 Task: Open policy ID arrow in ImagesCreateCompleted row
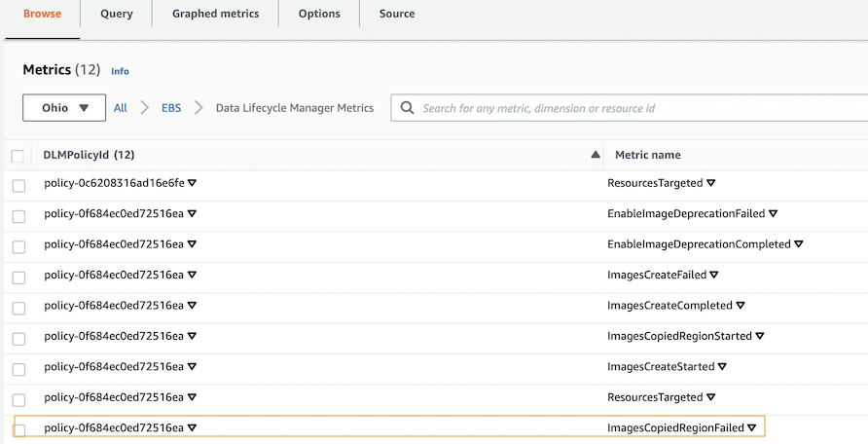192,306
